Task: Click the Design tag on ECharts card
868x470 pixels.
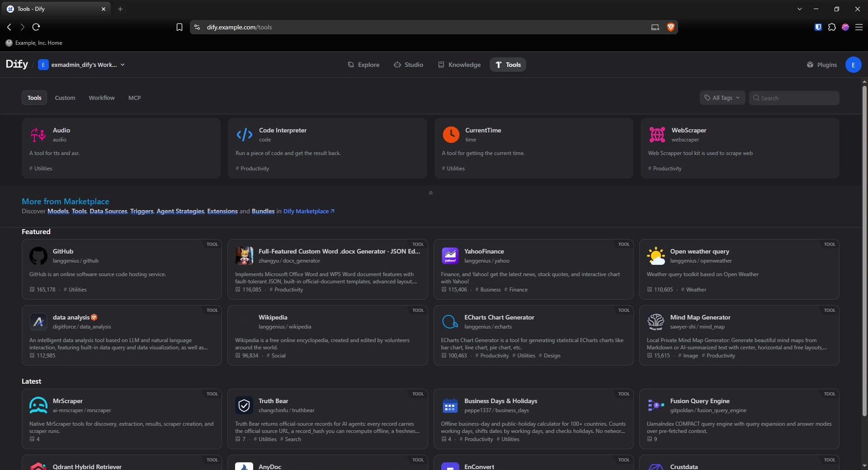Action: 549,356
